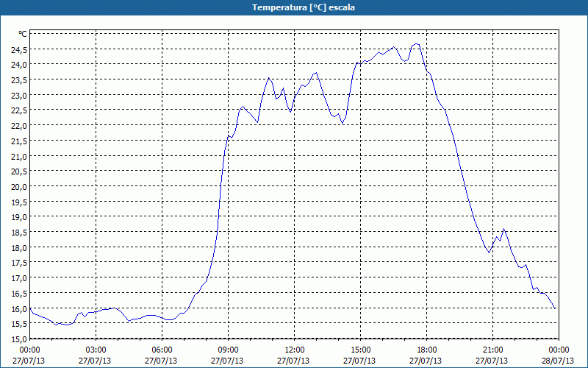Click the 18,0 y-axis value

(19, 248)
